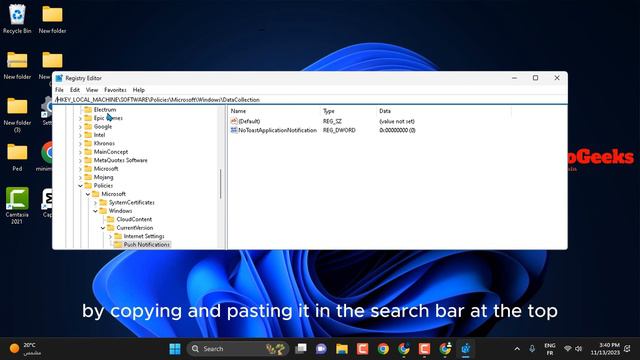Expand the Intel key

tap(80, 135)
